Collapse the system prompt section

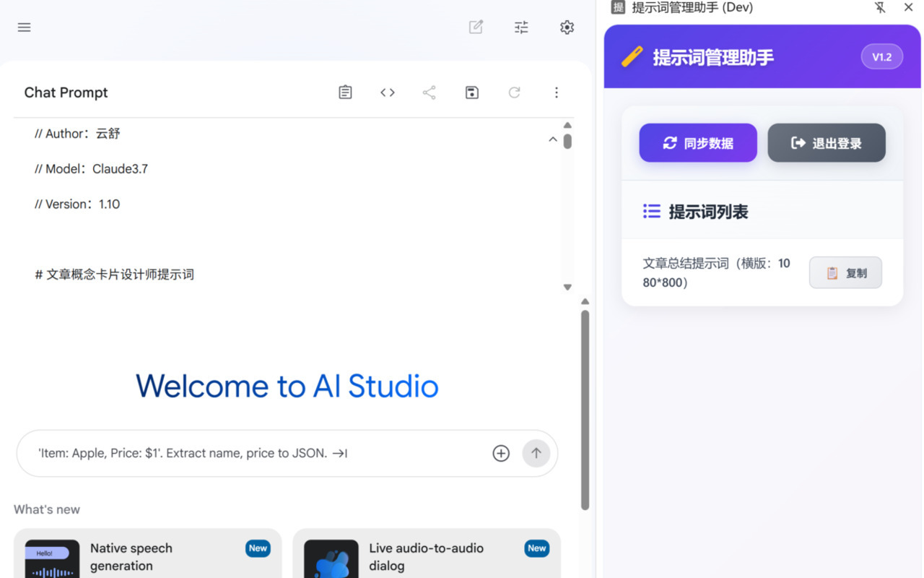click(552, 139)
